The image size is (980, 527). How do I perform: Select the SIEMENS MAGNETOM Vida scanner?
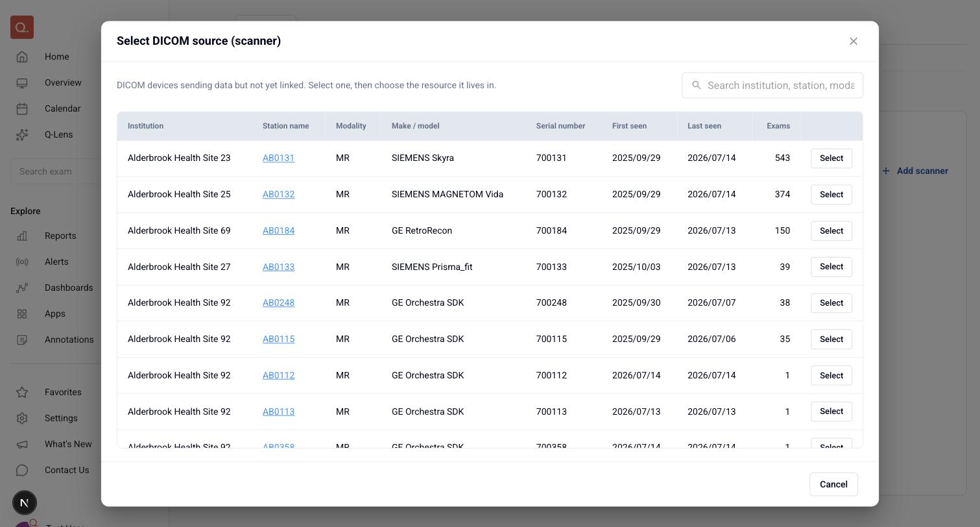(x=831, y=195)
